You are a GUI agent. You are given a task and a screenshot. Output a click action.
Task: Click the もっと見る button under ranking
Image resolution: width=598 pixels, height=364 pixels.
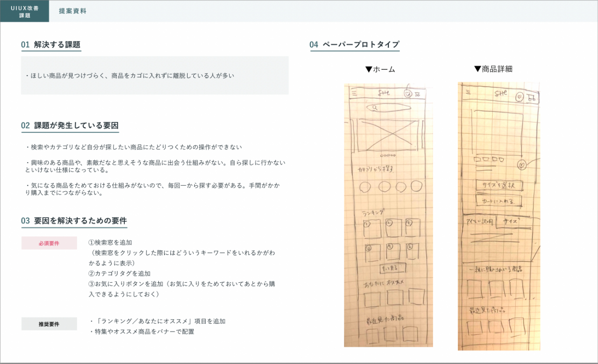pyautogui.click(x=392, y=268)
